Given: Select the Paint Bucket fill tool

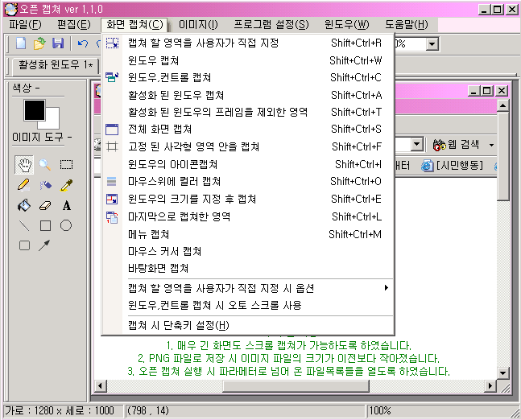Looking at the screenshot, I should pos(24,205).
